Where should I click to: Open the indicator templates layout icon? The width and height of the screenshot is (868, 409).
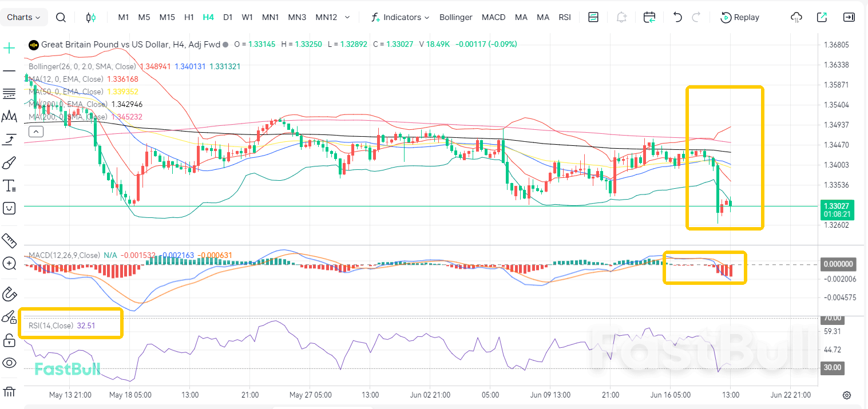[593, 17]
